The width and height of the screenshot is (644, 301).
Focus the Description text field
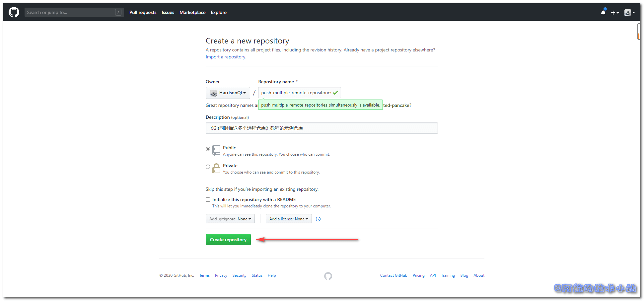[322, 128]
